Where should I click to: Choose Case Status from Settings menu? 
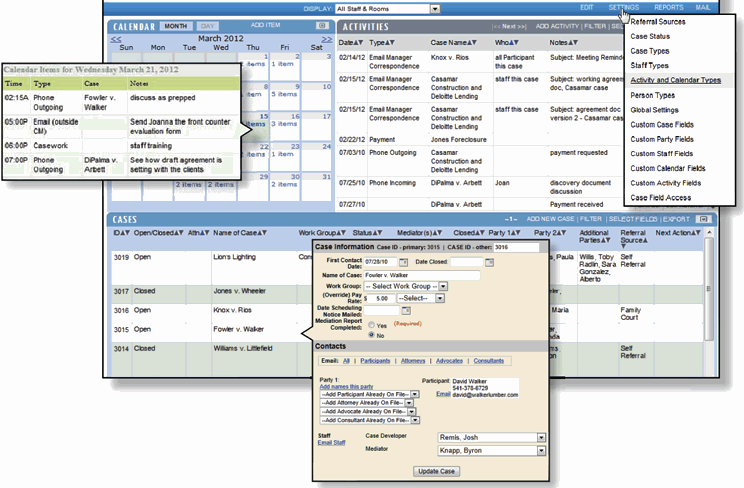click(x=650, y=37)
